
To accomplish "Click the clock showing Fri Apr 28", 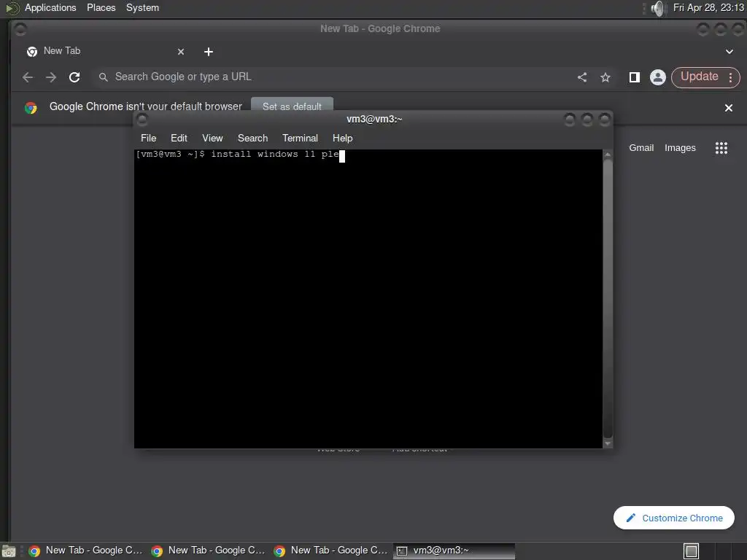I will coord(708,7).
